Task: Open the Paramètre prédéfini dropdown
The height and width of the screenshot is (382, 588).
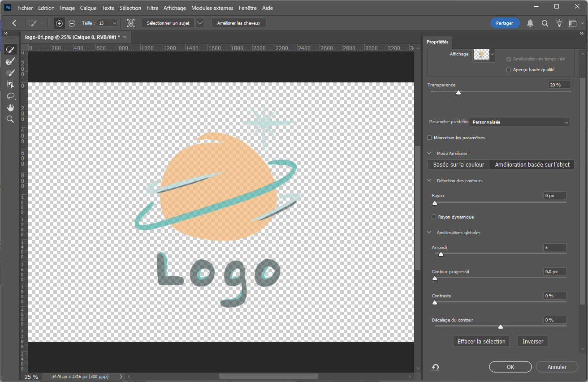Action: [x=519, y=122]
